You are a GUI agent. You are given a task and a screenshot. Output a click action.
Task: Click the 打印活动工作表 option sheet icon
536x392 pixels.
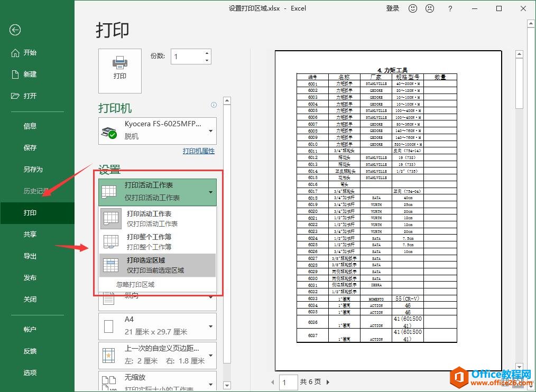tap(111, 218)
